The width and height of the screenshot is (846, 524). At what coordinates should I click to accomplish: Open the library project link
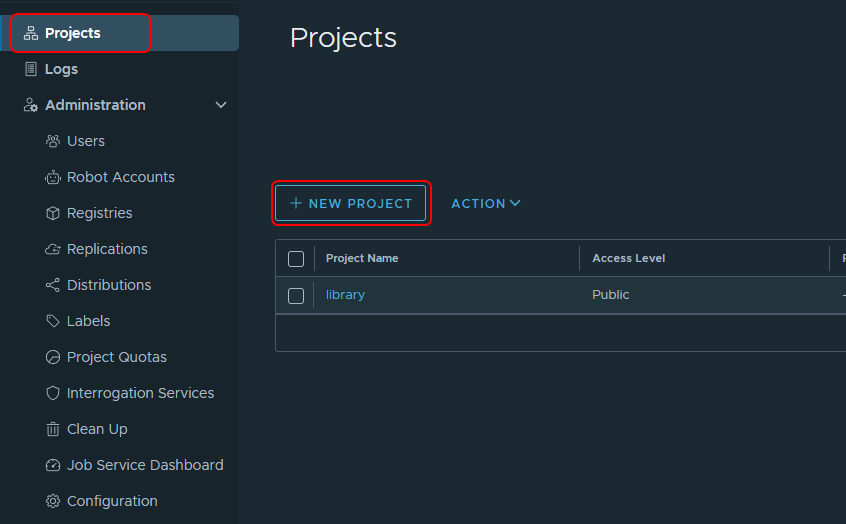point(345,295)
